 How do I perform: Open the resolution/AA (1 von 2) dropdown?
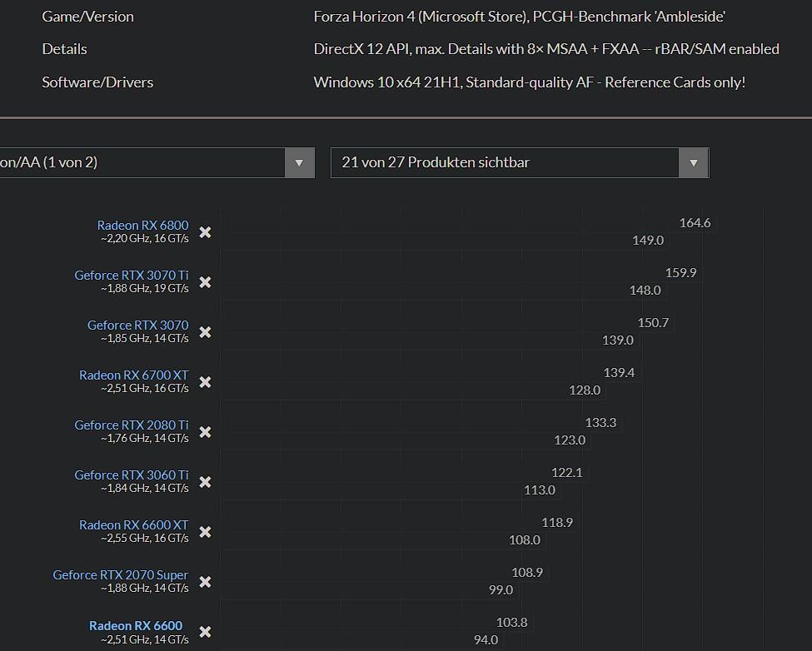tap(157, 162)
